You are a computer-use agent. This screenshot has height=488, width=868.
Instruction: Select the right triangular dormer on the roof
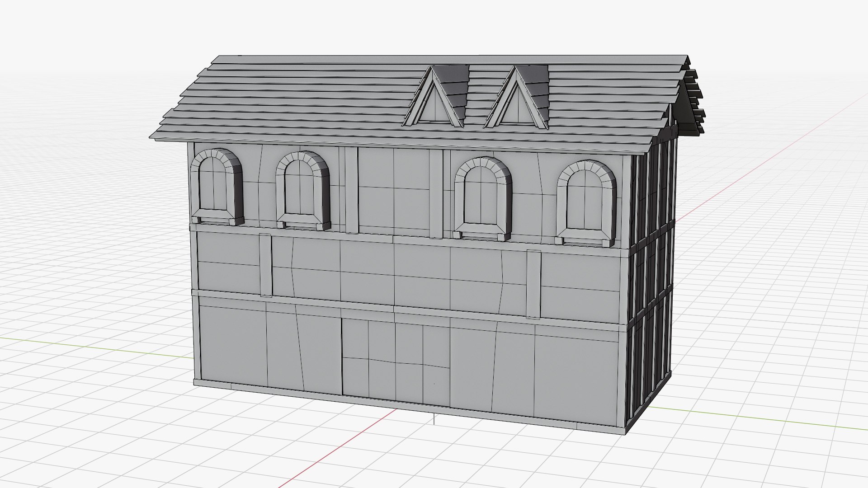tap(516, 98)
